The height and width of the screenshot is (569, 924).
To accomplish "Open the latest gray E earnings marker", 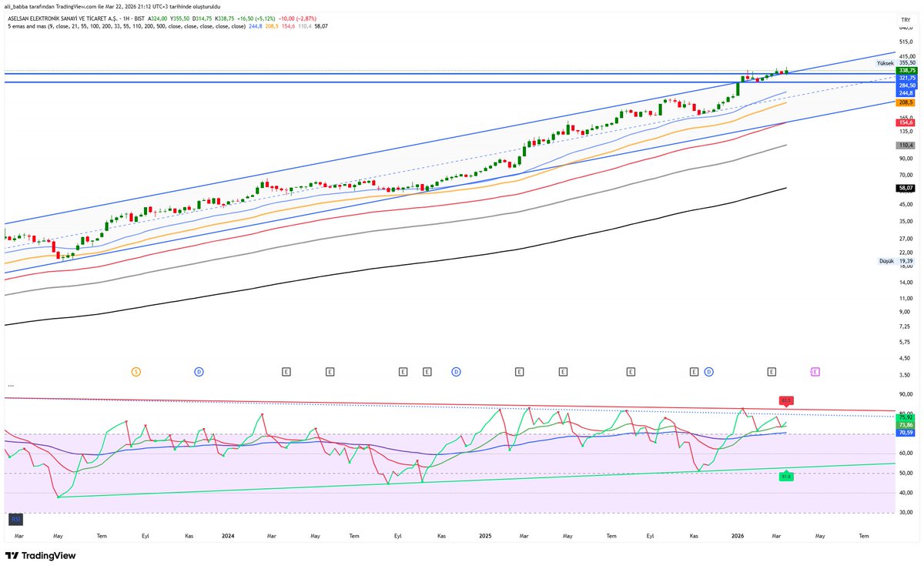I will click(x=772, y=371).
